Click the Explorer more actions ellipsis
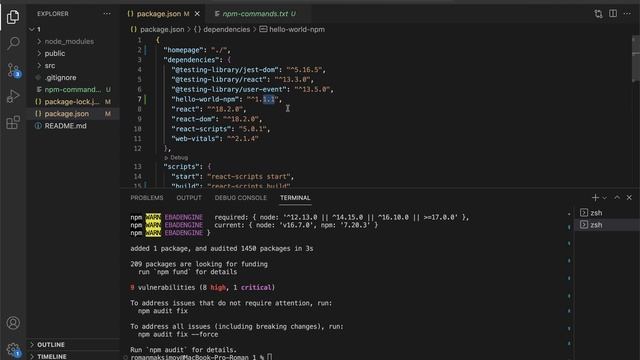This screenshot has height=360, width=640. pyautogui.click(x=107, y=13)
